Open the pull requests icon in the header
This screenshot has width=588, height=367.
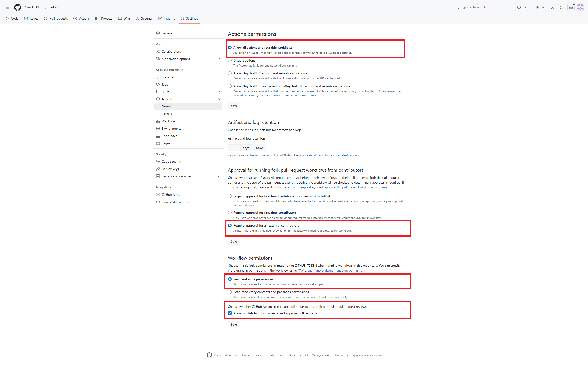(x=562, y=7)
